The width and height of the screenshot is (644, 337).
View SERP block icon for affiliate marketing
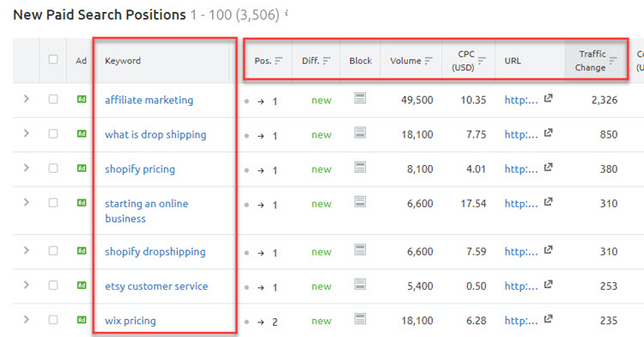[x=360, y=98]
